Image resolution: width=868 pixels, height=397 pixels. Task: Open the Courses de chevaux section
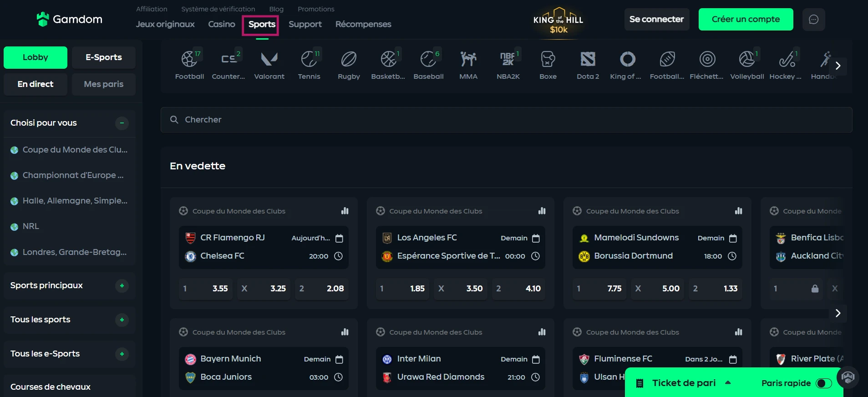pos(70,386)
